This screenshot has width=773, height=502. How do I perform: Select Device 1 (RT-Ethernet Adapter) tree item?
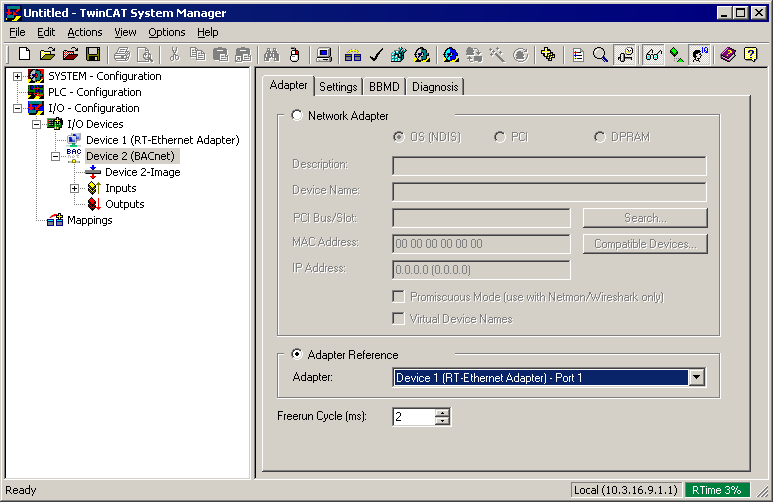(x=163, y=140)
